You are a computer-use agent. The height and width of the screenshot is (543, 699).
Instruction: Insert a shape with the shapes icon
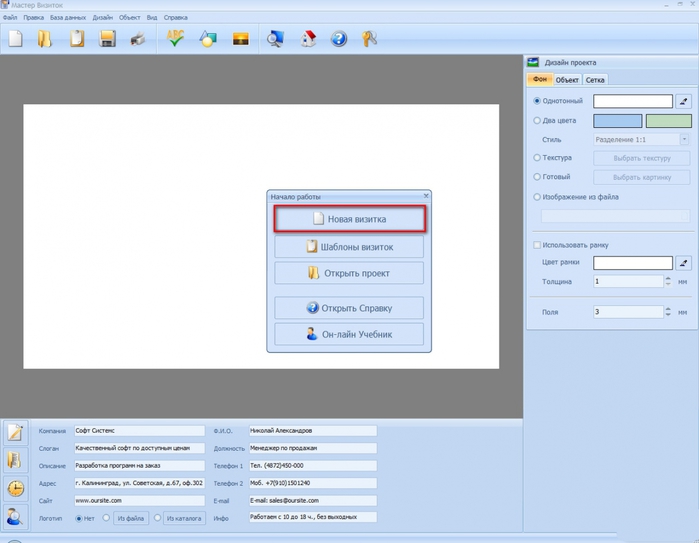(208, 39)
